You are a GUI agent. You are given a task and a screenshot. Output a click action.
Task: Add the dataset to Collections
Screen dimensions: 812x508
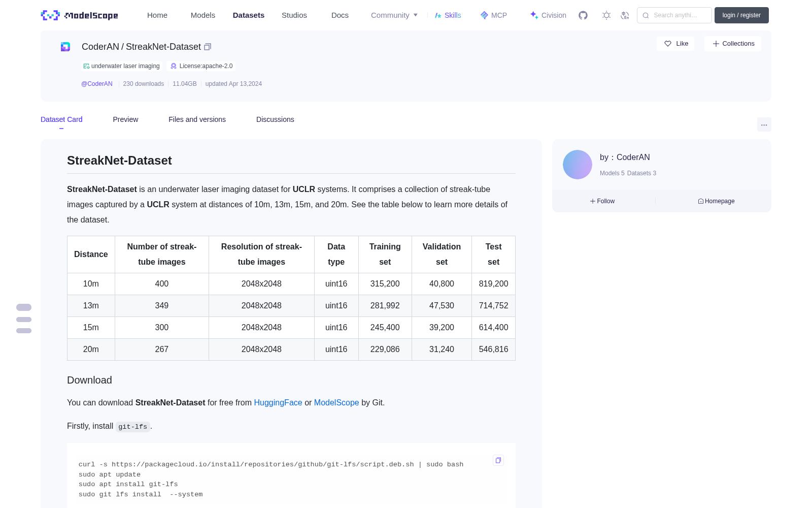point(733,44)
